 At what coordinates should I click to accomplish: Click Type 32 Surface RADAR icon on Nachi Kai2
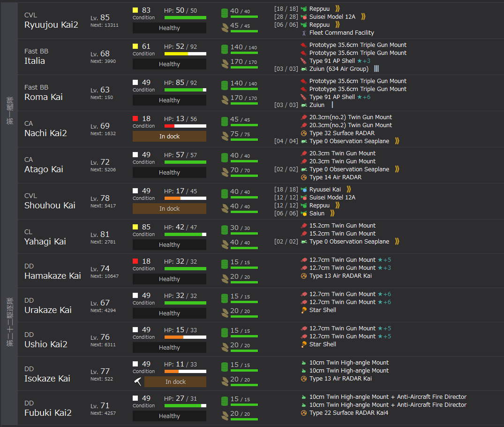(304, 133)
